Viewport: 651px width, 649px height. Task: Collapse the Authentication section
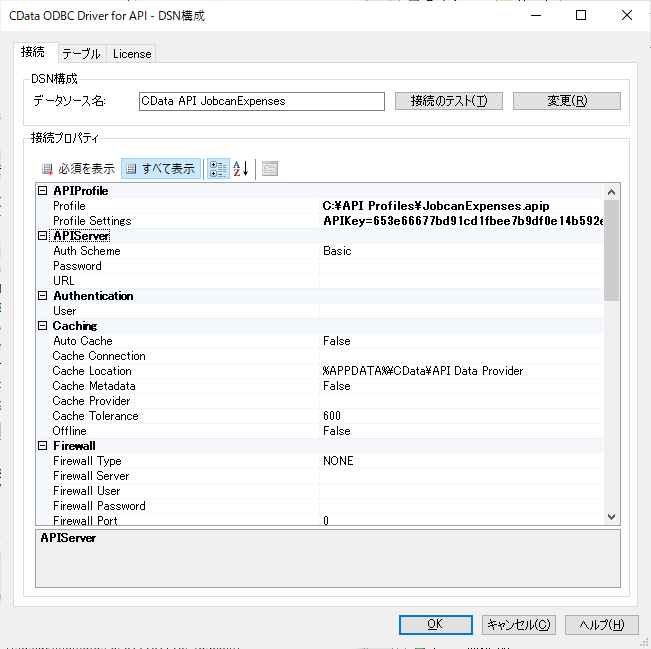tap(42, 296)
